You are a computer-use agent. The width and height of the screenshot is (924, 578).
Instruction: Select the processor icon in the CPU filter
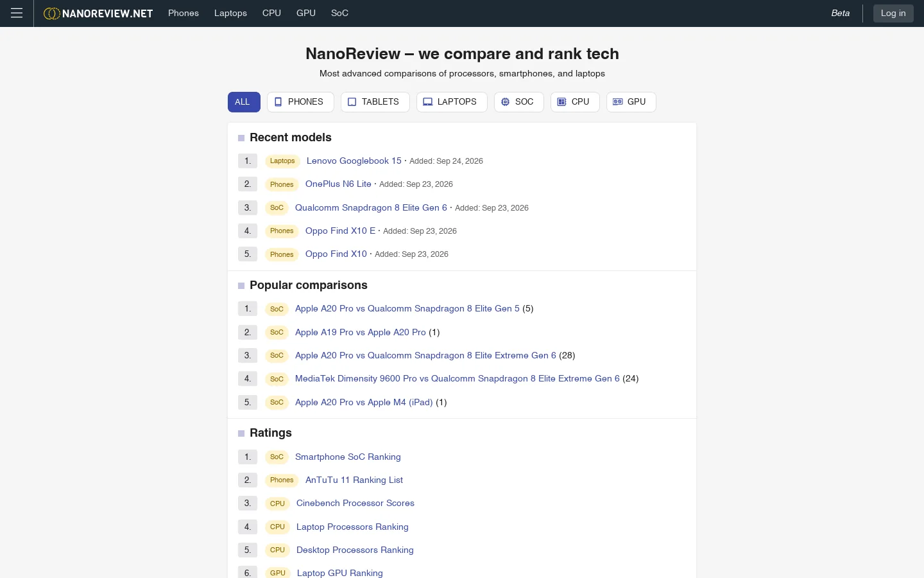(562, 102)
